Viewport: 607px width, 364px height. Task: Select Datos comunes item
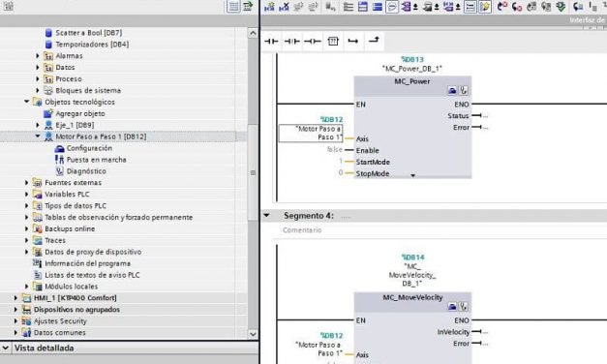coord(60,333)
